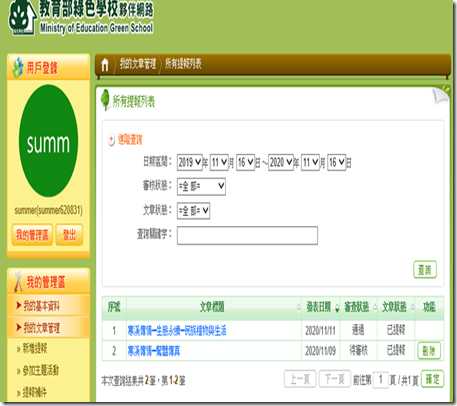The height and width of the screenshot is (406, 457).
Task: Click the 刪除 button in row 2
Action: tap(429, 351)
